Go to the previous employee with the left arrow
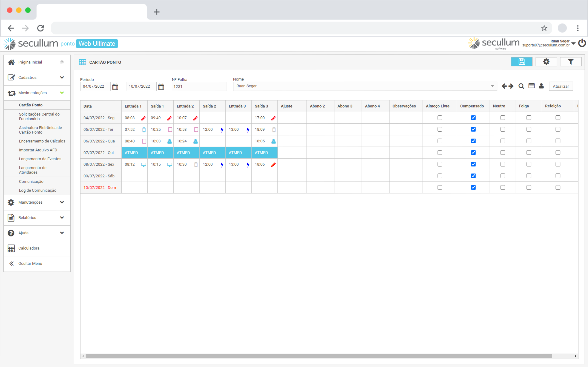This screenshot has width=588, height=367. (x=504, y=86)
